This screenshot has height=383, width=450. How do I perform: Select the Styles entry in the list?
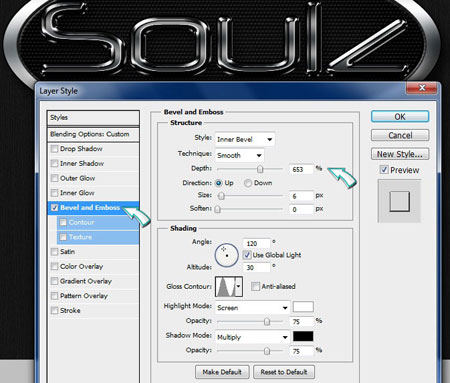pos(93,118)
